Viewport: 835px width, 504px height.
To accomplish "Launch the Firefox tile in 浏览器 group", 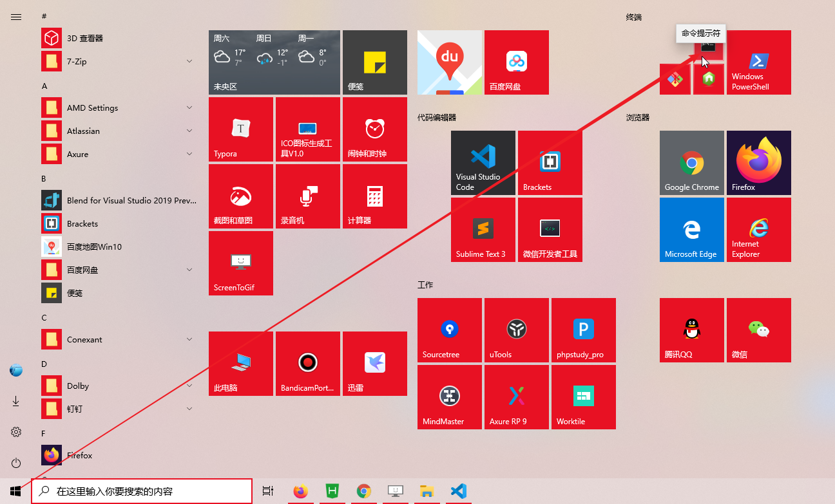I will 759,163.
